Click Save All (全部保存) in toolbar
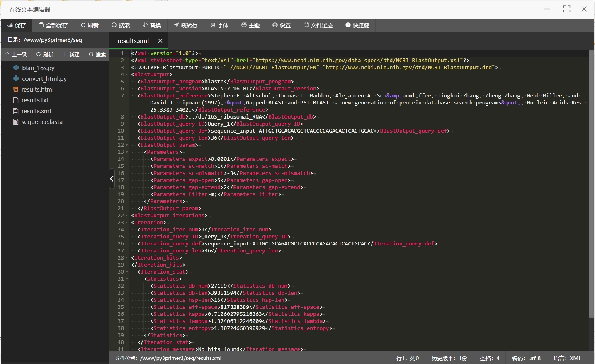 (53, 25)
